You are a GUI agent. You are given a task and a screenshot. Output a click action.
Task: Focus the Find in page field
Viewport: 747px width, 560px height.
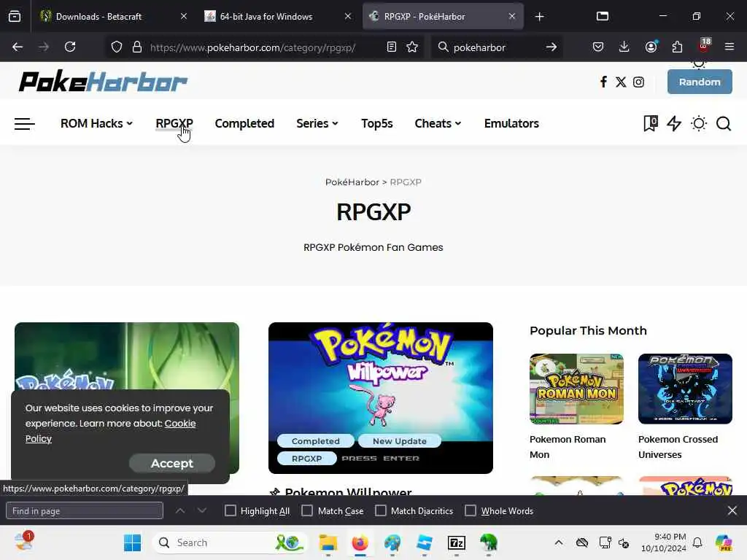pos(85,510)
